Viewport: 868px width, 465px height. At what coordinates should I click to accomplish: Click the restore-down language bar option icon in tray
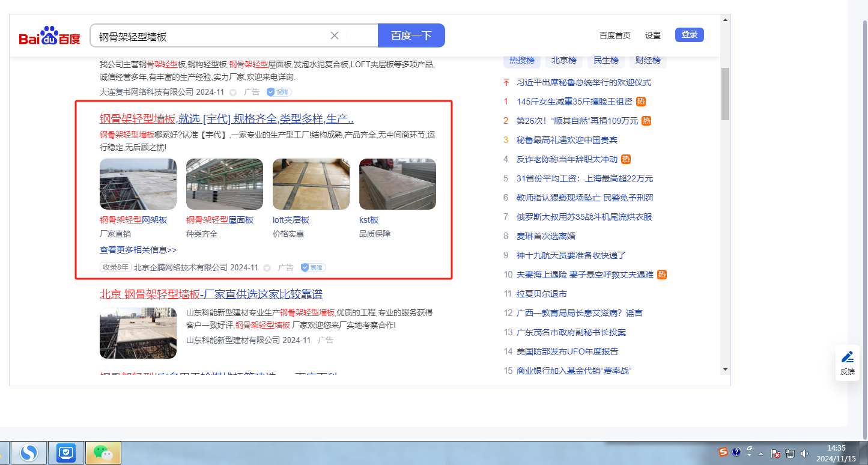tap(750, 448)
